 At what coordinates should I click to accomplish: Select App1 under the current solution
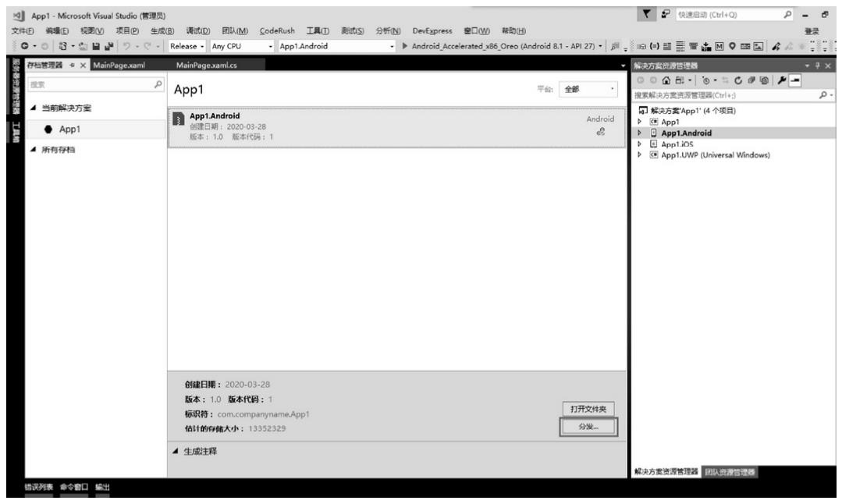(95, 130)
